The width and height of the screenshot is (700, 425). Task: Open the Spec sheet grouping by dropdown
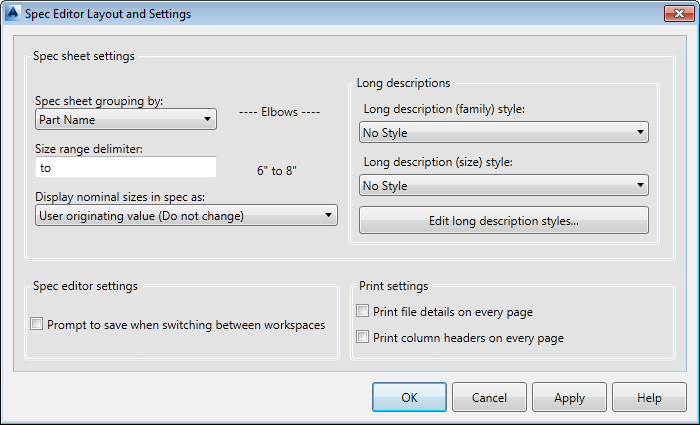(125, 120)
